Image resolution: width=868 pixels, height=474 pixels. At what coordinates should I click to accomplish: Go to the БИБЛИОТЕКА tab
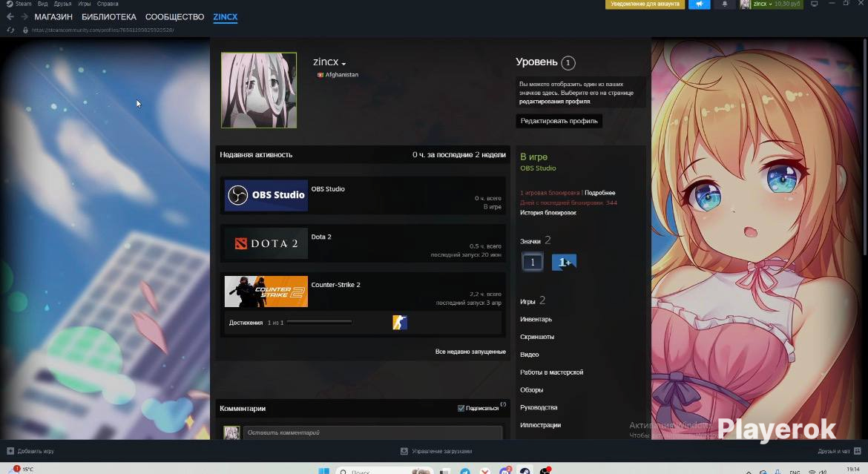click(108, 17)
